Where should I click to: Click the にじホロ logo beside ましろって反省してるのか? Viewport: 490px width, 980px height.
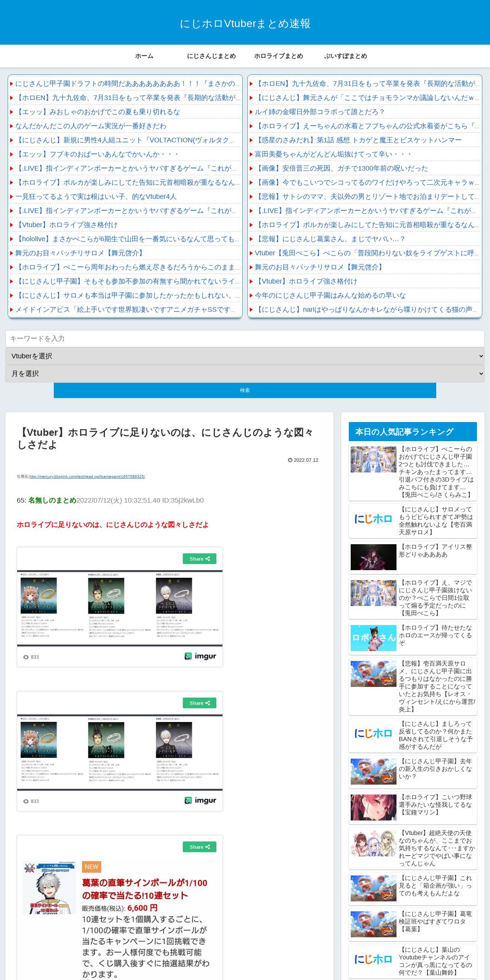pos(374,733)
